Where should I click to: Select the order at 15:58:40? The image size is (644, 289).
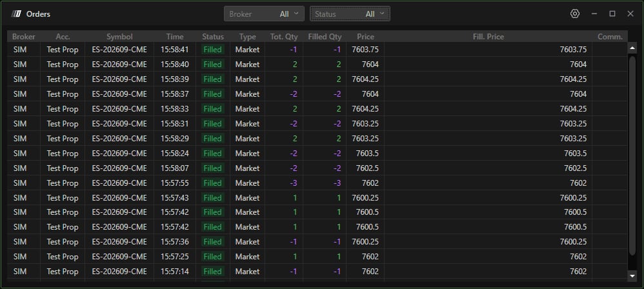point(317,65)
